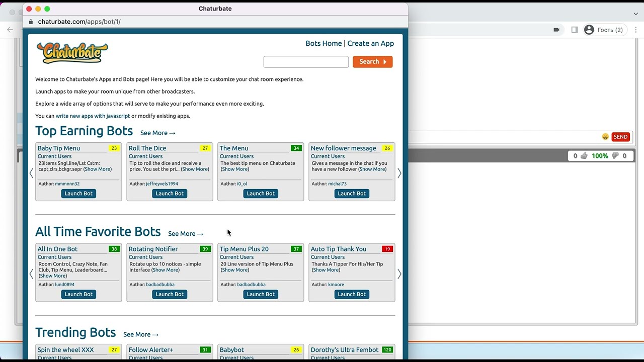Launch the Auto Tip Thank You bot
This screenshot has height=362, width=644.
point(352,294)
